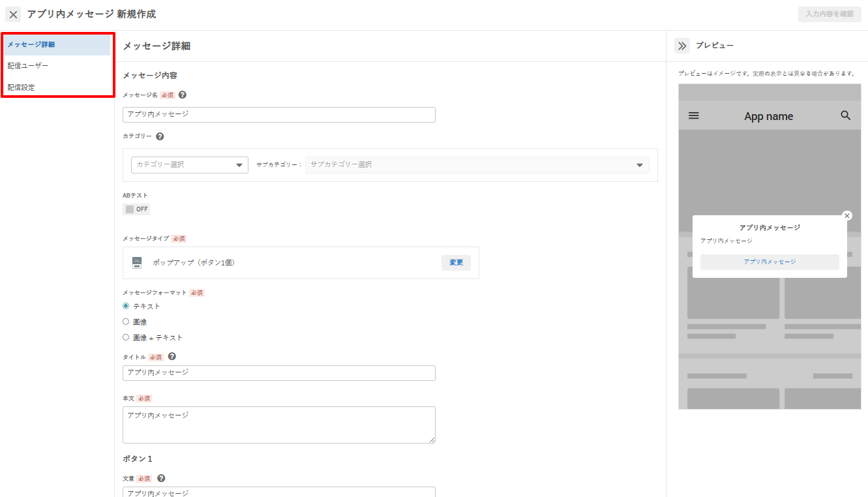868x497 pixels.
Task: Dismiss the preview popup with its X icon
Action: [846, 216]
